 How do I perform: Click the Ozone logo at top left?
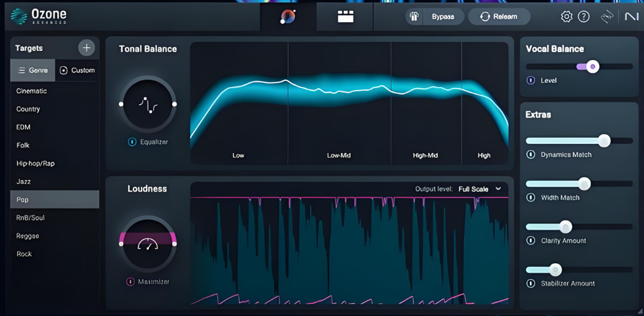coord(39,17)
